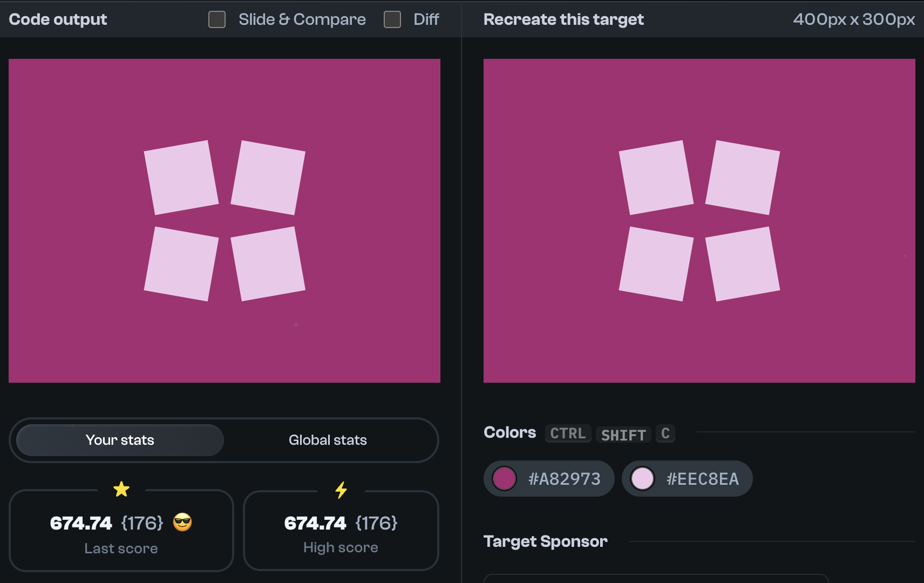Click the CTRL shortcut badge
Image resolution: width=924 pixels, height=583 pixels.
click(567, 433)
